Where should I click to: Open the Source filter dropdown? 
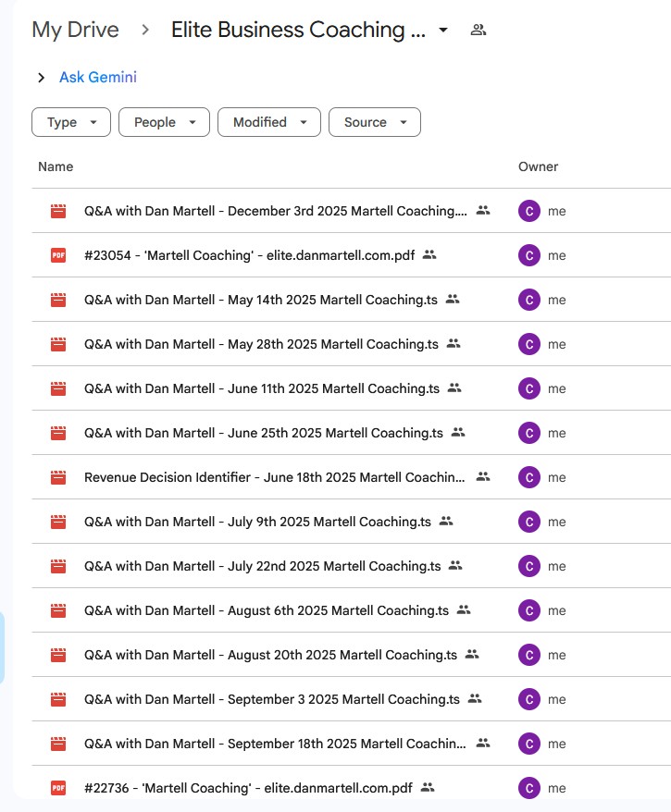[x=375, y=122]
